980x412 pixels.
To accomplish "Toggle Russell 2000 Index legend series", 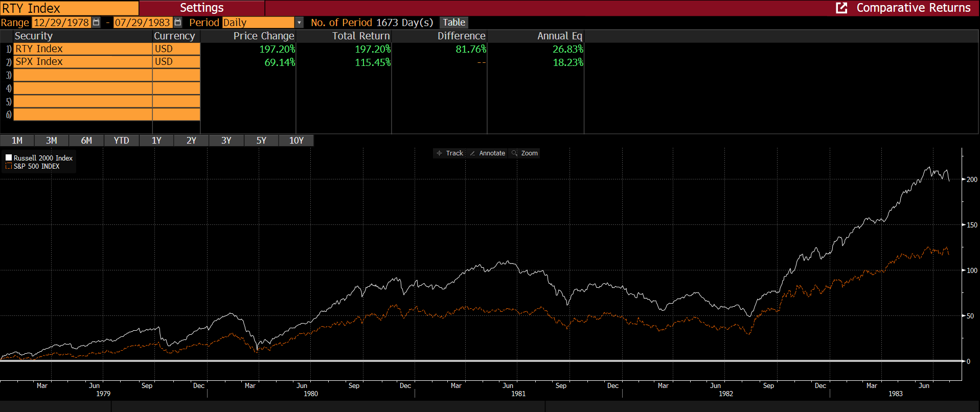I will [x=9, y=158].
